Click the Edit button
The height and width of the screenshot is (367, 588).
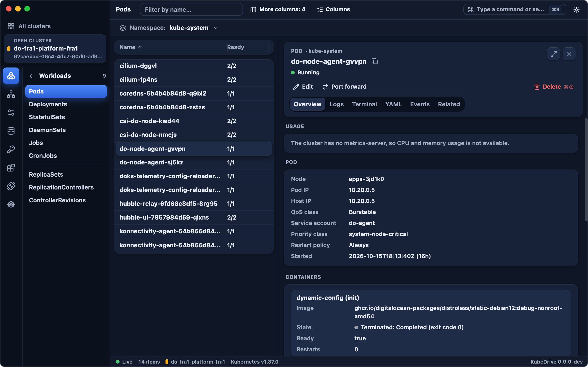pos(303,87)
